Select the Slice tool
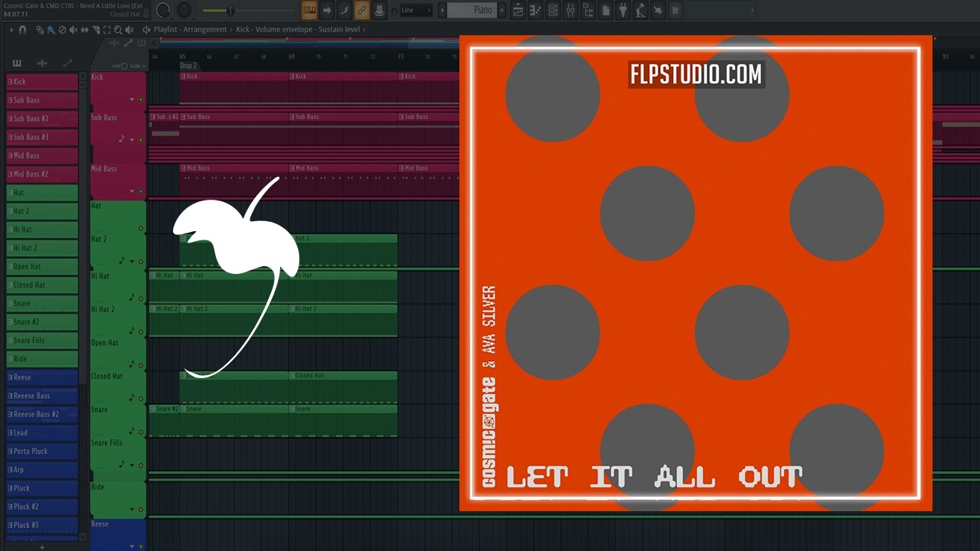The height and width of the screenshot is (551, 980). (x=96, y=30)
